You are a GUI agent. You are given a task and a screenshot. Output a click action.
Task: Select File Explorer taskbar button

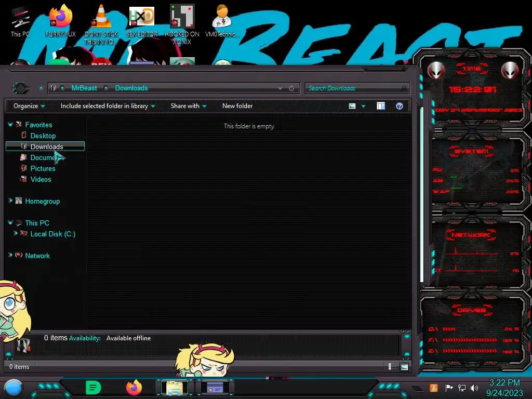[175, 388]
